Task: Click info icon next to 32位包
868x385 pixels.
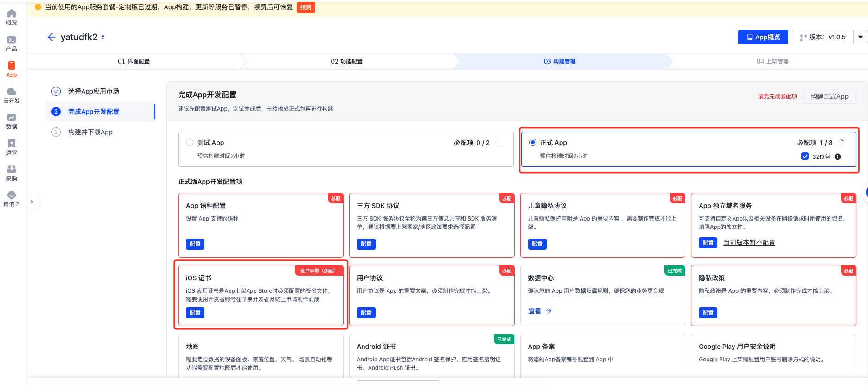Action: [837, 157]
